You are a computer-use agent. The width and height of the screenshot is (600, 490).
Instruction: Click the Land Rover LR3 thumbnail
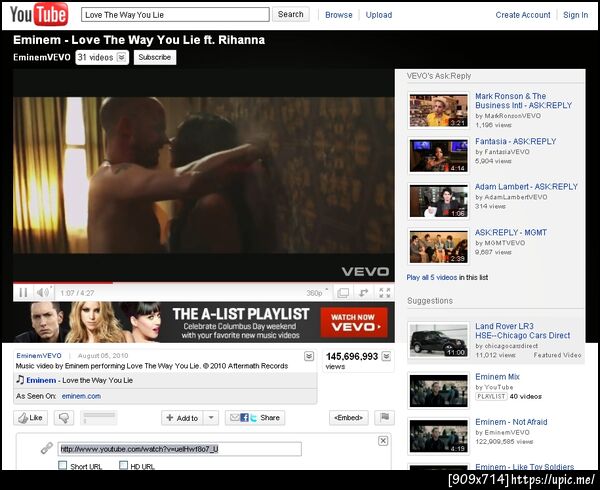(x=439, y=340)
